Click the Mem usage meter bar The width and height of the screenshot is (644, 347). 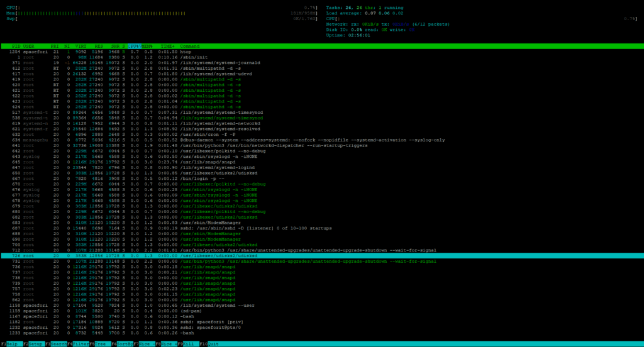(162, 13)
